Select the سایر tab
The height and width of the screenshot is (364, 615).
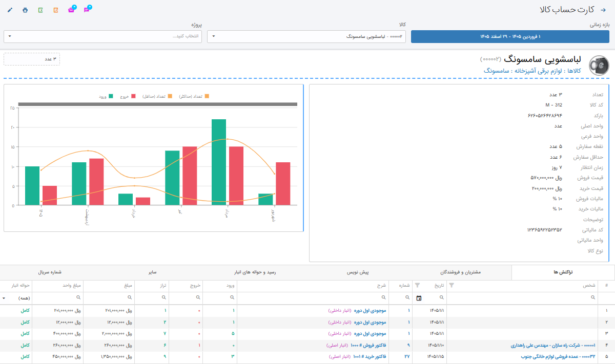point(153,273)
